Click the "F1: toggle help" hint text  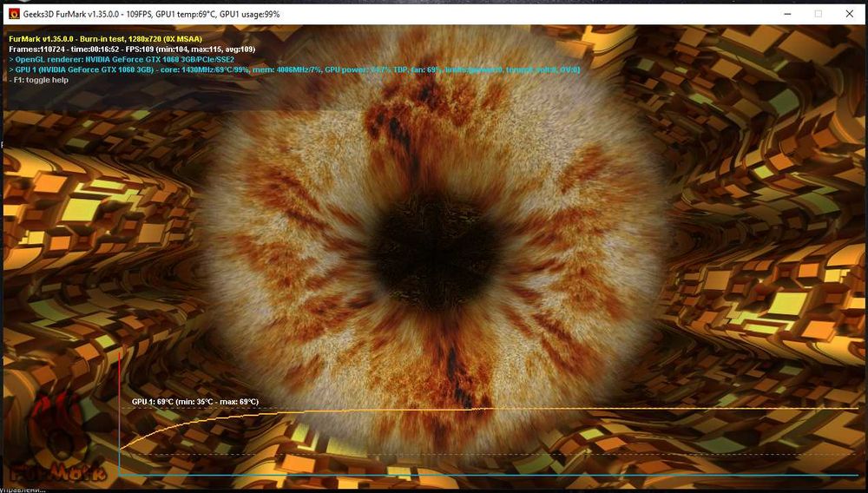[x=39, y=80]
